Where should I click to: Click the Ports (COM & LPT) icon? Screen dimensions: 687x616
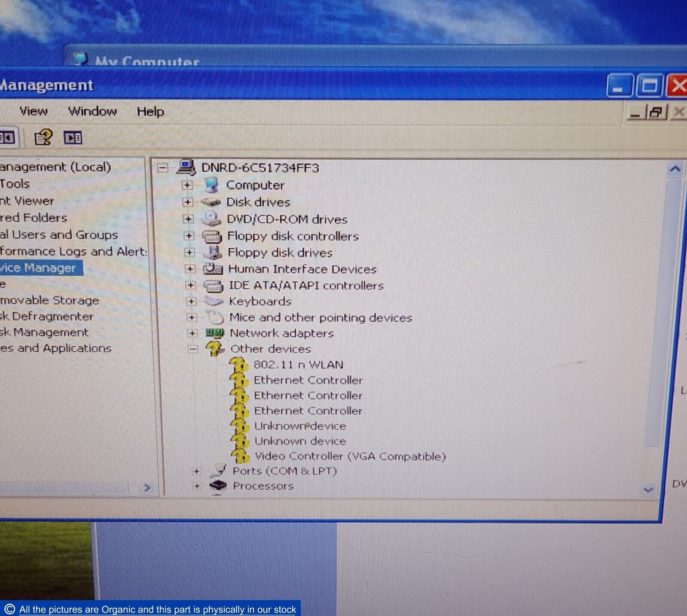coord(218,471)
